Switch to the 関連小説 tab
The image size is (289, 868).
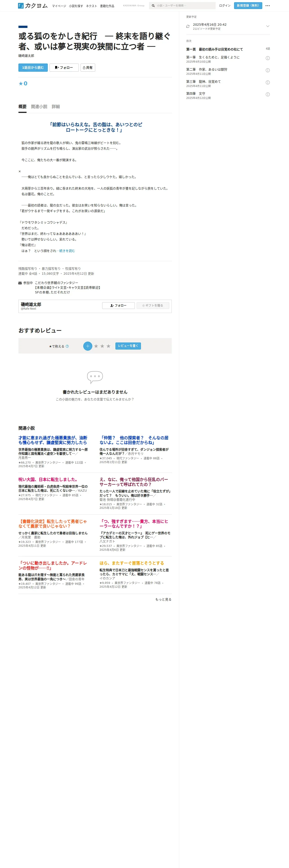[39, 107]
